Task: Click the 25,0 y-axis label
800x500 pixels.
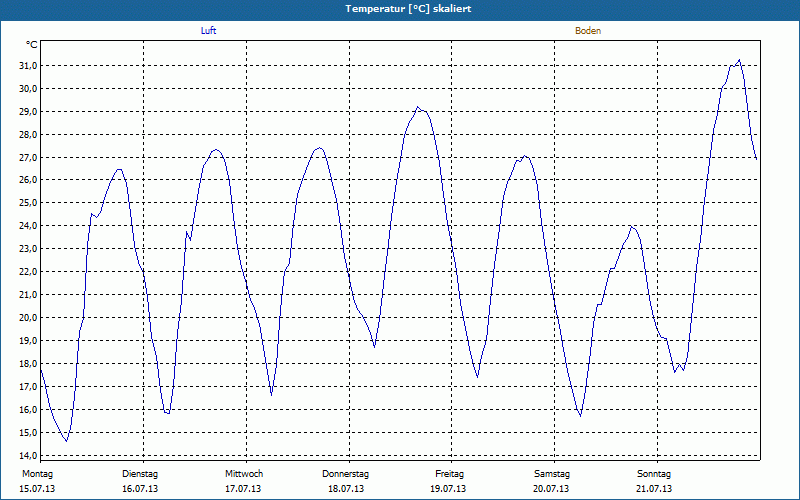Action: (28, 203)
